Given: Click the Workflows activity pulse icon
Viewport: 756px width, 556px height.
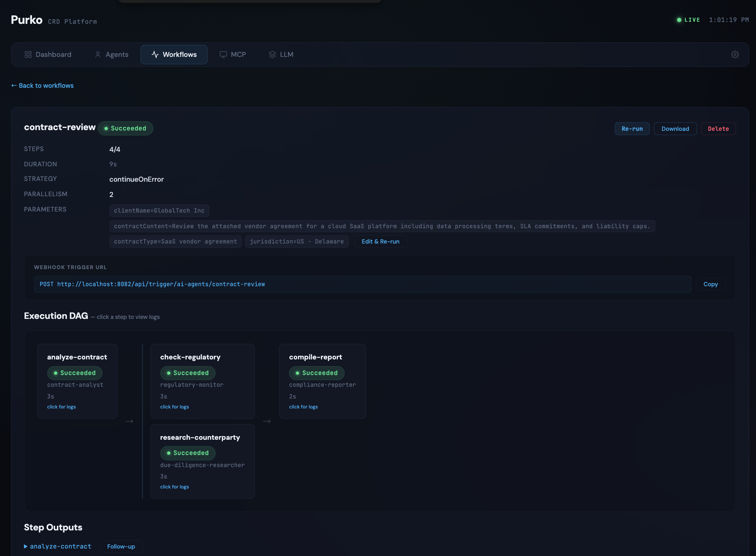Looking at the screenshot, I should pyautogui.click(x=155, y=54).
